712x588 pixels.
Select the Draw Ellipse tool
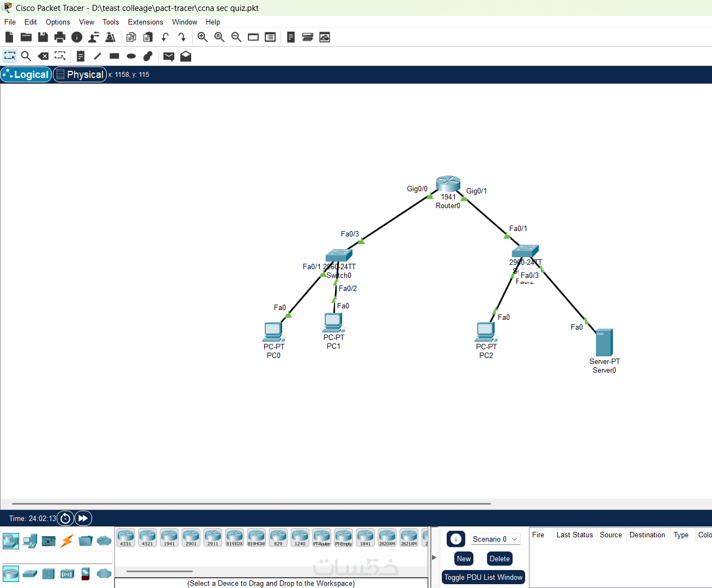(131, 56)
